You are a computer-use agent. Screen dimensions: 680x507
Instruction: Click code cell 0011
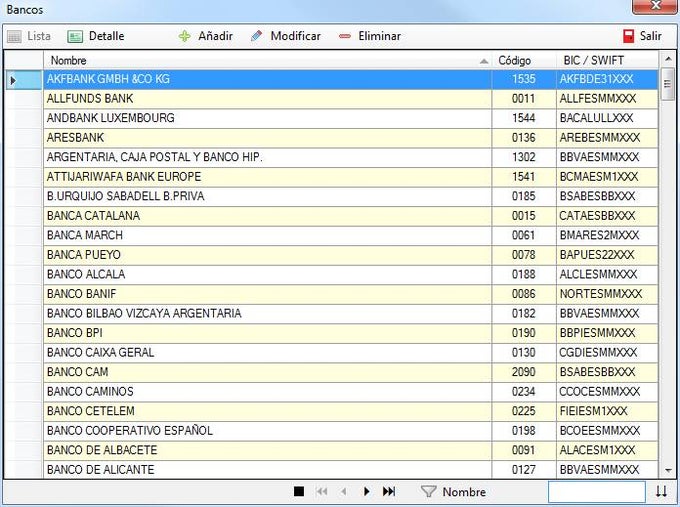pyautogui.click(x=524, y=99)
